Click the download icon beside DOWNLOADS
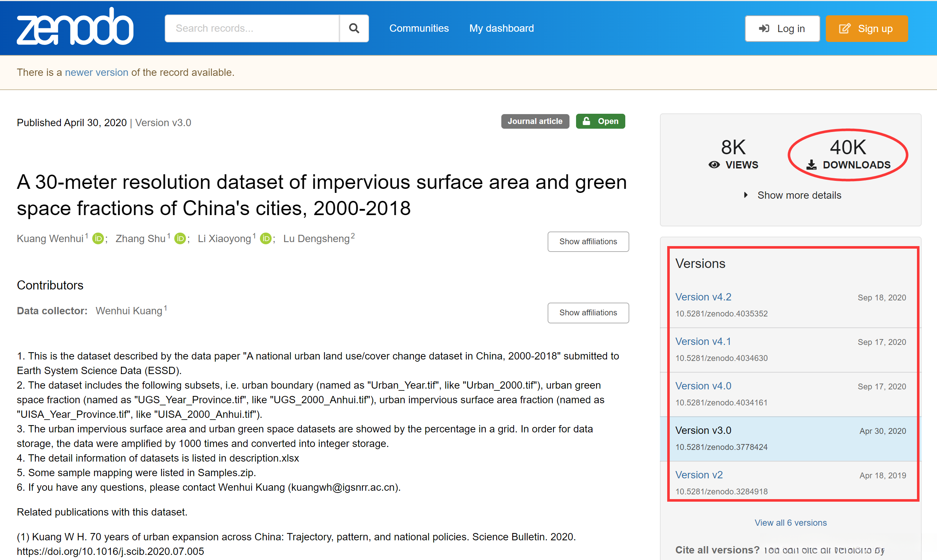 (811, 165)
